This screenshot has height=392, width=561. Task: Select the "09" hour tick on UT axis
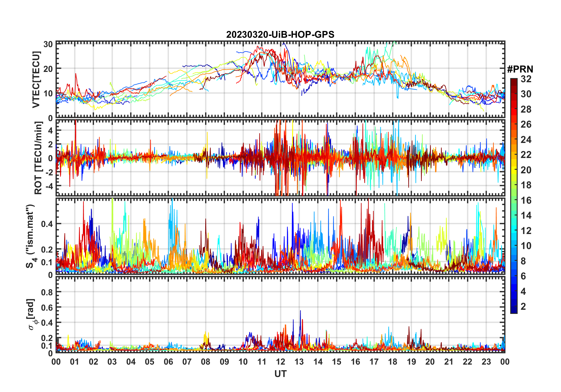224,362
